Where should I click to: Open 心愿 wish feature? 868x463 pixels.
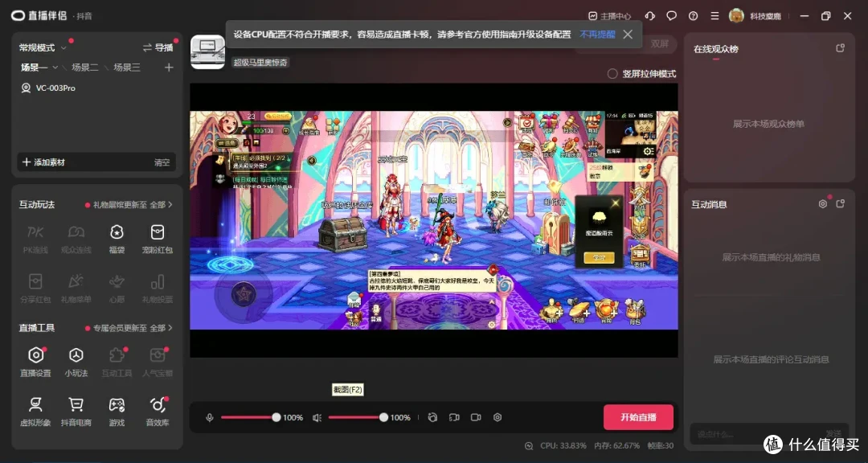click(x=117, y=289)
